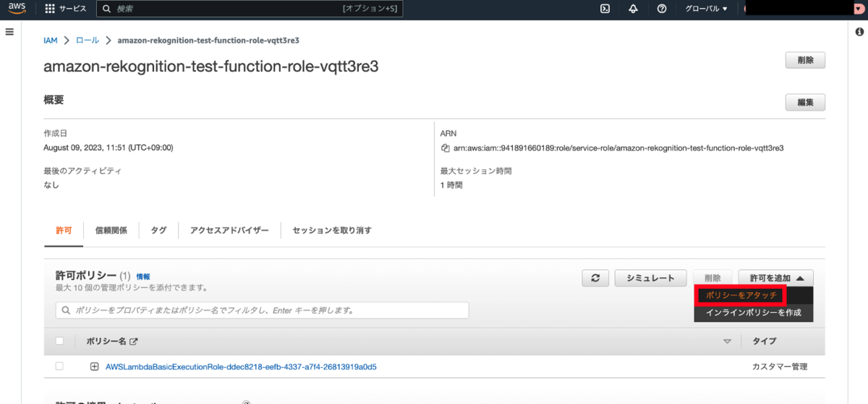868x404 pixels.
Task: Open the account menu dropdown arrow
Action: (x=858, y=9)
